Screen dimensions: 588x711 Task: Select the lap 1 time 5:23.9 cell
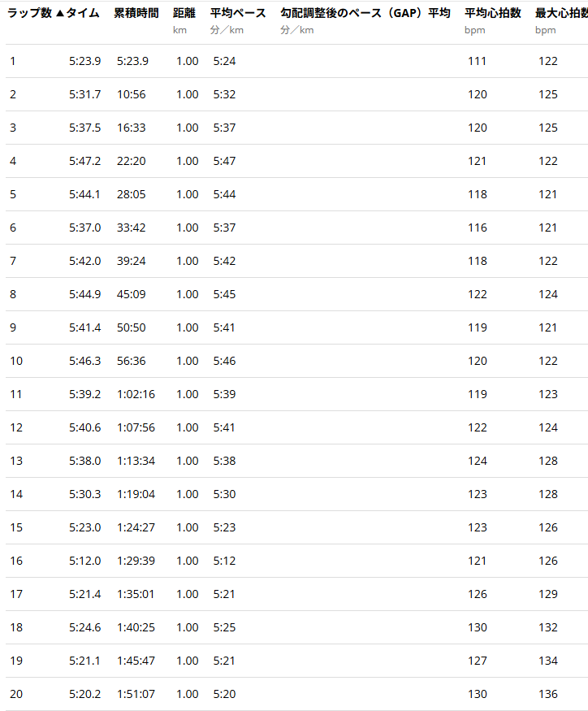[x=84, y=61]
